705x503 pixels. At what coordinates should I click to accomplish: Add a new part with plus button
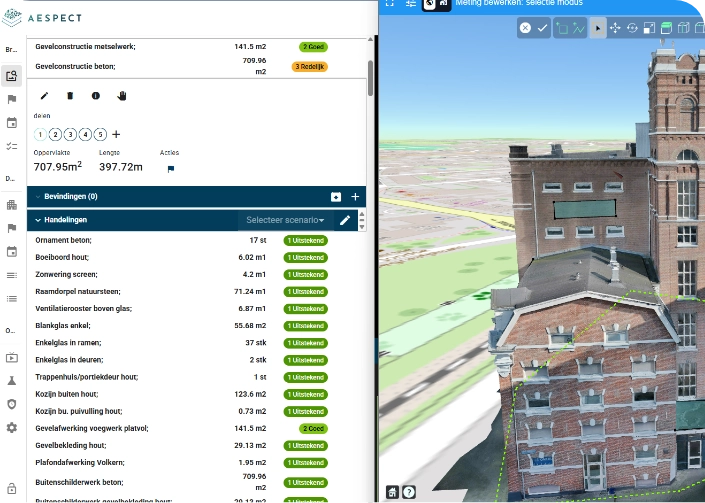point(117,134)
